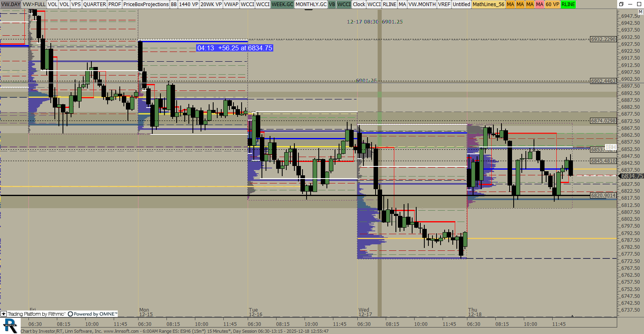This screenshot has height=334, width=644.
Task: Toggle the WEEK.GC chart button
Action: coord(282,4)
